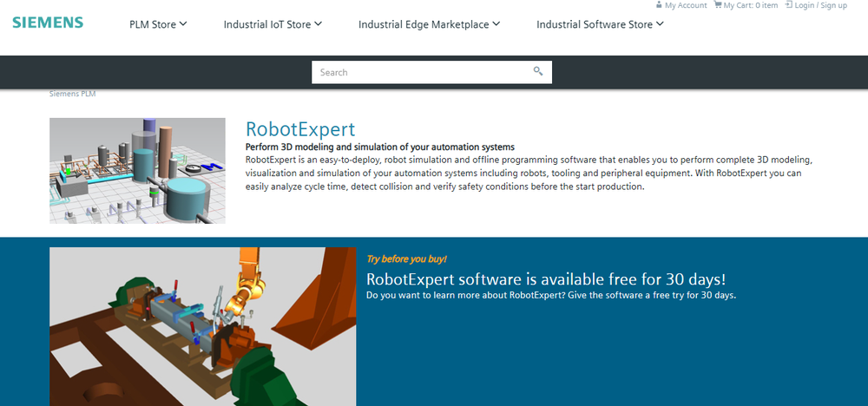This screenshot has width=868, height=406.
Task: Click the Login arrow icon
Action: click(789, 5)
